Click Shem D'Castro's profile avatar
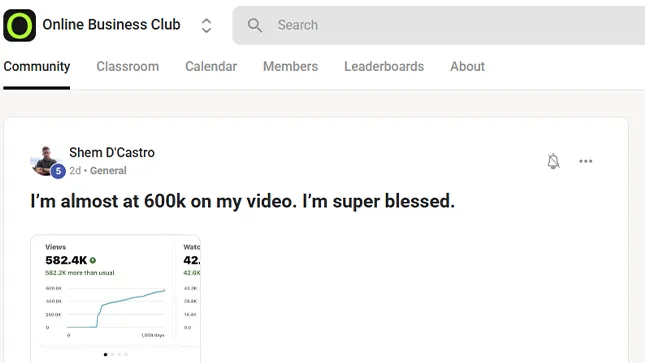This screenshot has width=645, height=363. click(45, 161)
